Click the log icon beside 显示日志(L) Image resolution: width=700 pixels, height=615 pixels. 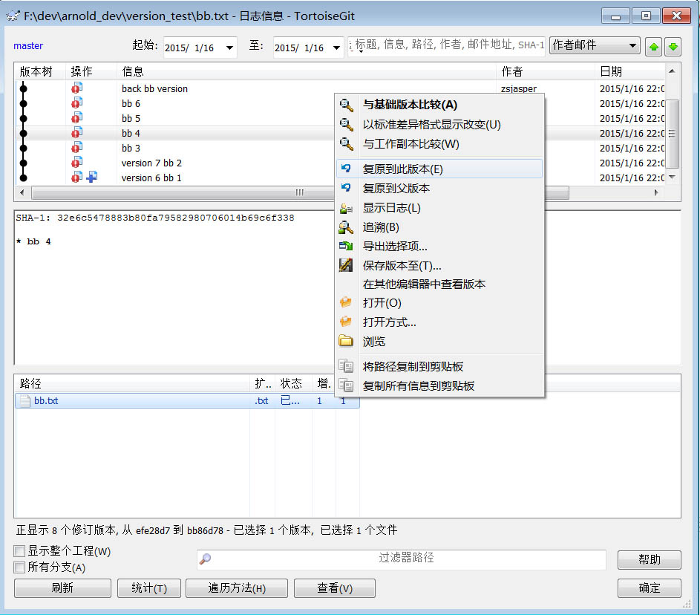(x=346, y=208)
